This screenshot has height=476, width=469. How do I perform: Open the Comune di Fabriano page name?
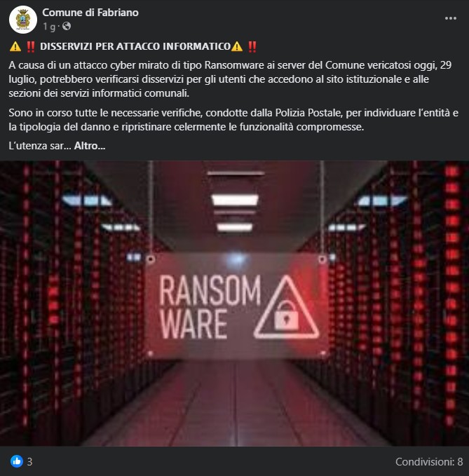[90, 13]
